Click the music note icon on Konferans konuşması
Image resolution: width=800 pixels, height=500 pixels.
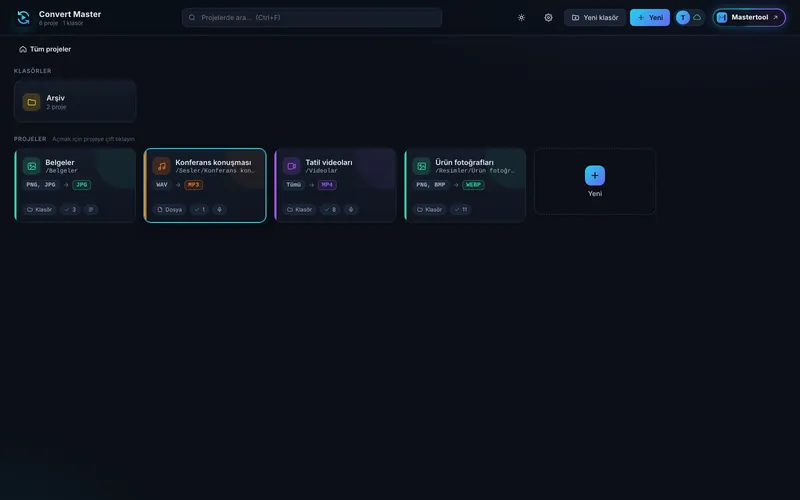161,166
